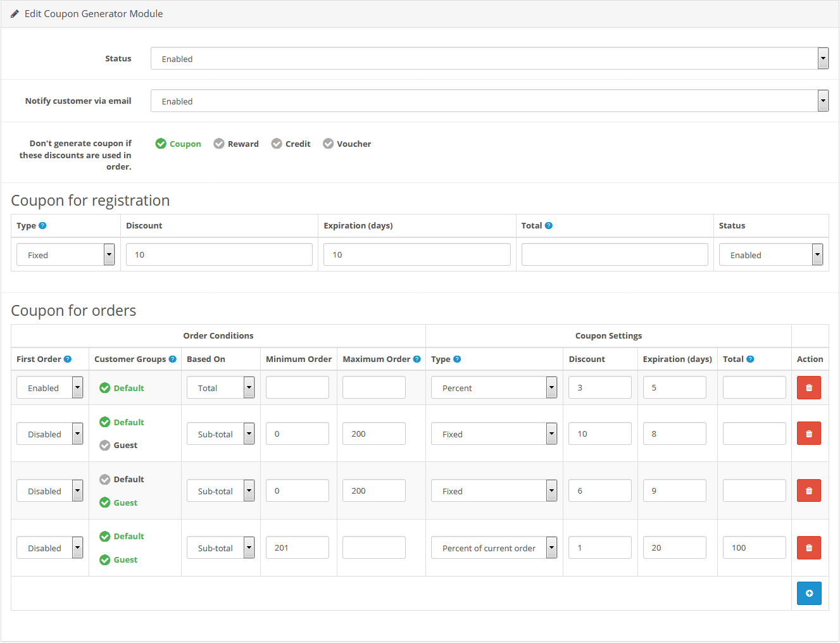Click help icon beside orders Type header
840x643 pixels.
[457, 359]
